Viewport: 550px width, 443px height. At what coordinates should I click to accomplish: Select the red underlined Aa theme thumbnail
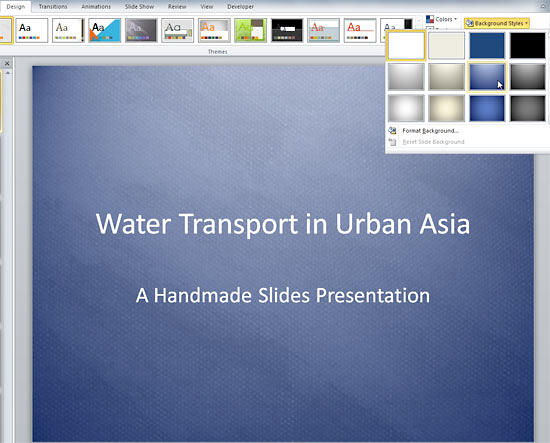point(360,31)
